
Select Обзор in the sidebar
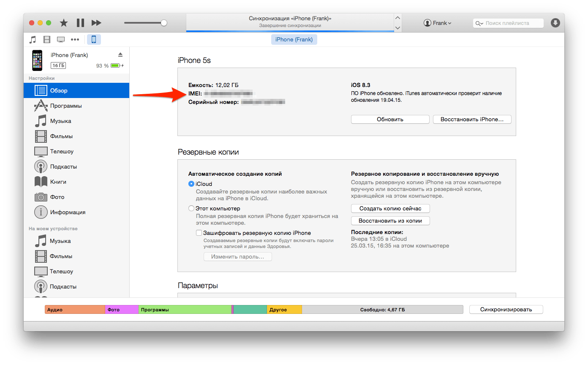tap(76, 90)
